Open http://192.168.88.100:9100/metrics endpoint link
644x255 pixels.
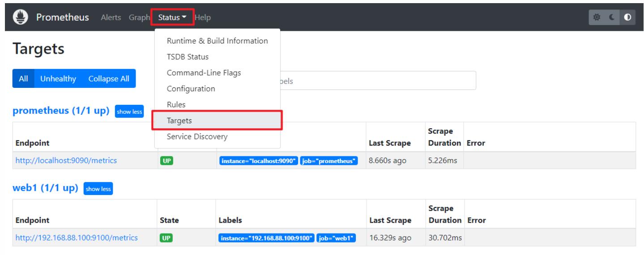coord(77,238)
